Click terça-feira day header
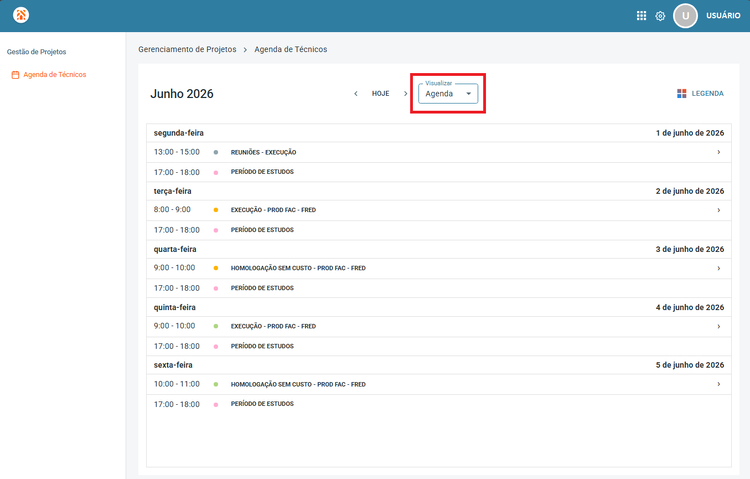This screenshot has height=479, width=750. (x=172, y=191)
